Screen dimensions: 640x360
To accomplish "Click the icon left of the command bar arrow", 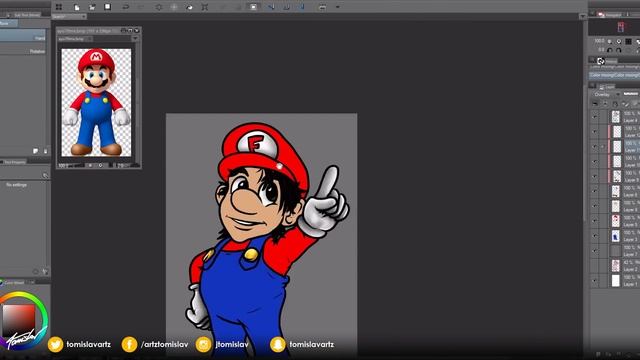I will pyautogui.click(x=322, y=7).
